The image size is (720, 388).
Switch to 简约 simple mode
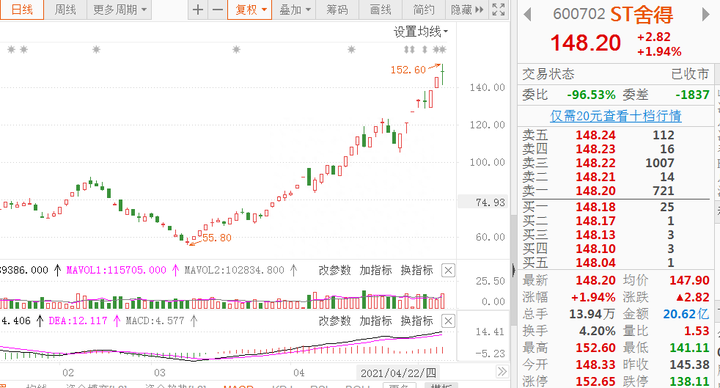coord(423,10)
